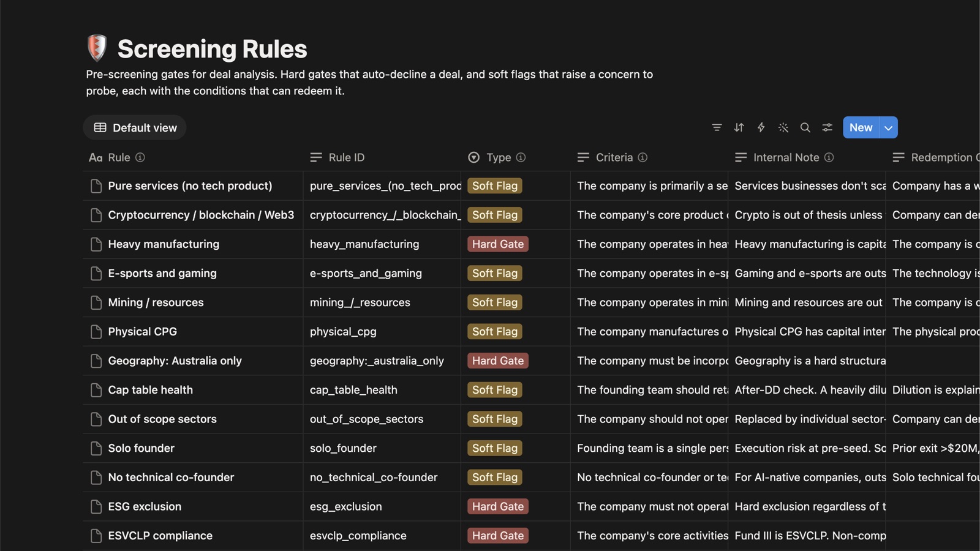The width and height of the screenshot is (980, 551).
Task: Click note cell 'Fund III is ESVCLP. Non-comp'
Action: (807, 536)
